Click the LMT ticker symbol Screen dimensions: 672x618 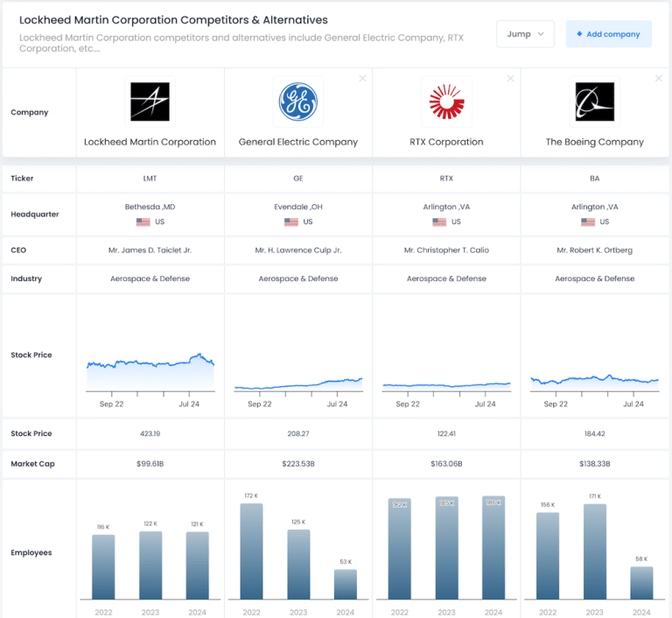tap(150, 179)
